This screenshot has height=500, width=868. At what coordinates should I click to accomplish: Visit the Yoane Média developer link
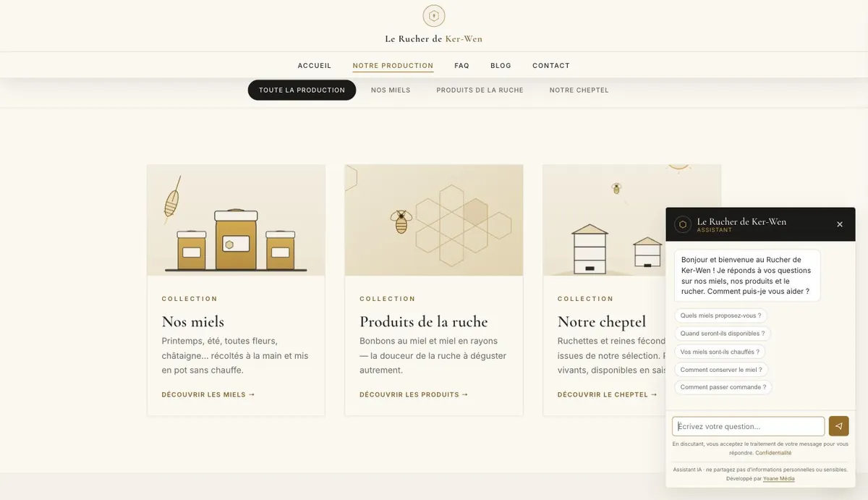coord(779,478)
